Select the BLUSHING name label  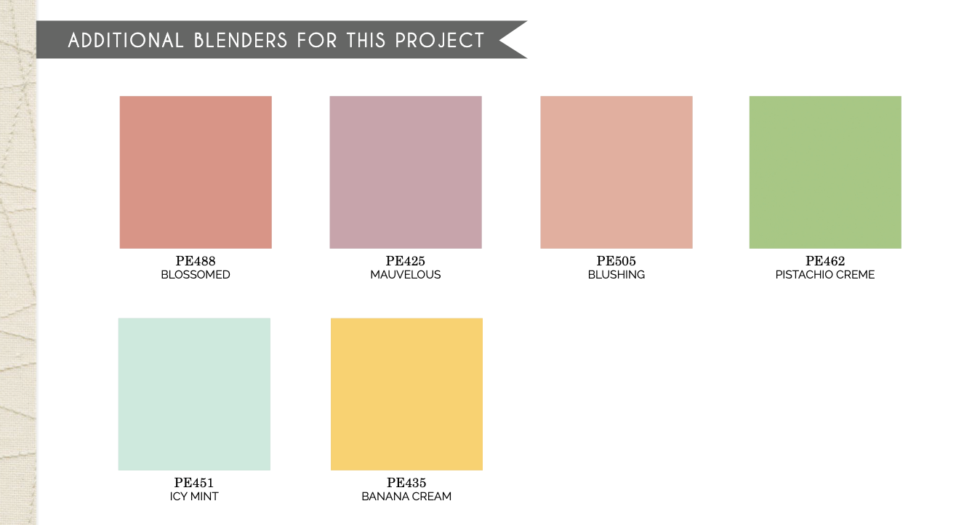(616, 275)
